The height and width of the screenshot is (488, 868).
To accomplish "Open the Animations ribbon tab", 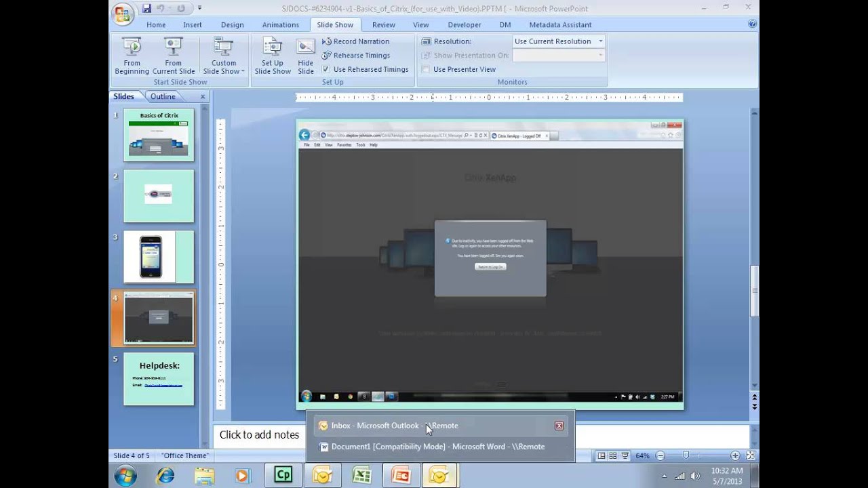I will pos(281,25).
